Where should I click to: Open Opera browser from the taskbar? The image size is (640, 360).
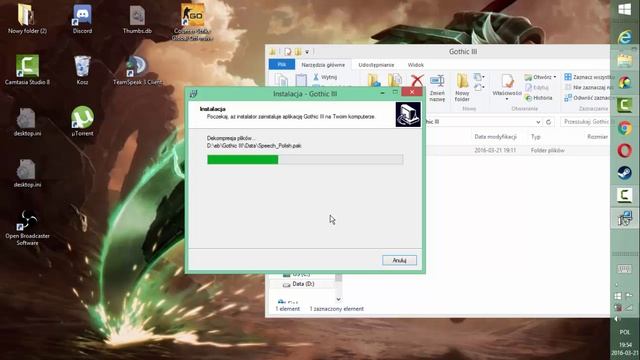click(624, 151)
